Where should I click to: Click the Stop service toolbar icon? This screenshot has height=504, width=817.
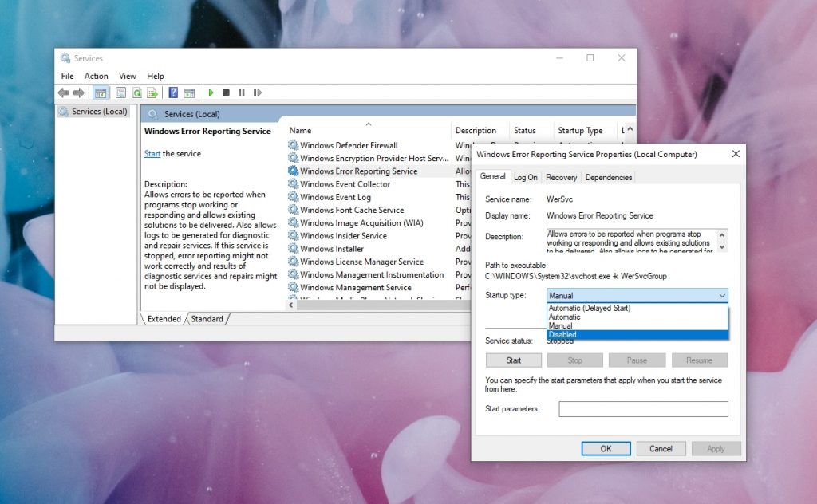coord(226,93)
